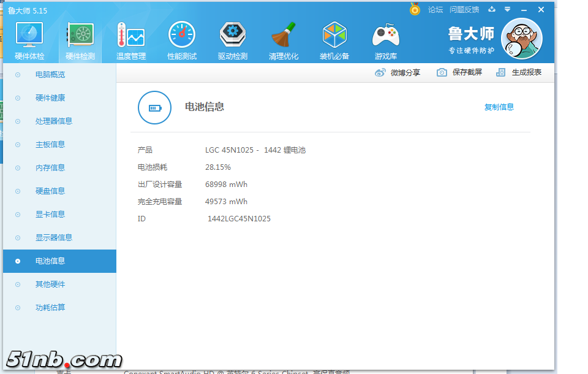Switch to 电脑概览 in the sidebar
Image resolution: width=588 pixels, height=374 pixels.
(x=50, y=75)
